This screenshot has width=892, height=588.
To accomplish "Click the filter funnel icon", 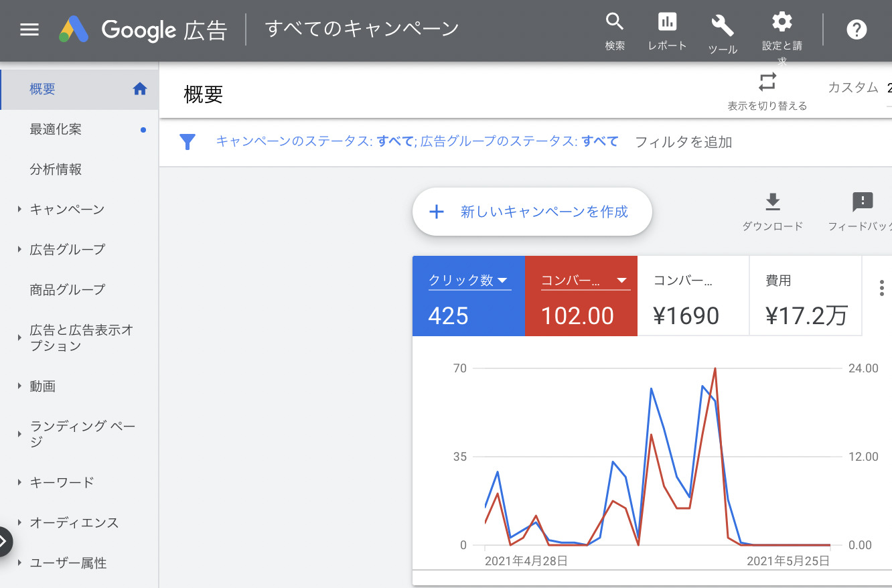I will 188,142.
